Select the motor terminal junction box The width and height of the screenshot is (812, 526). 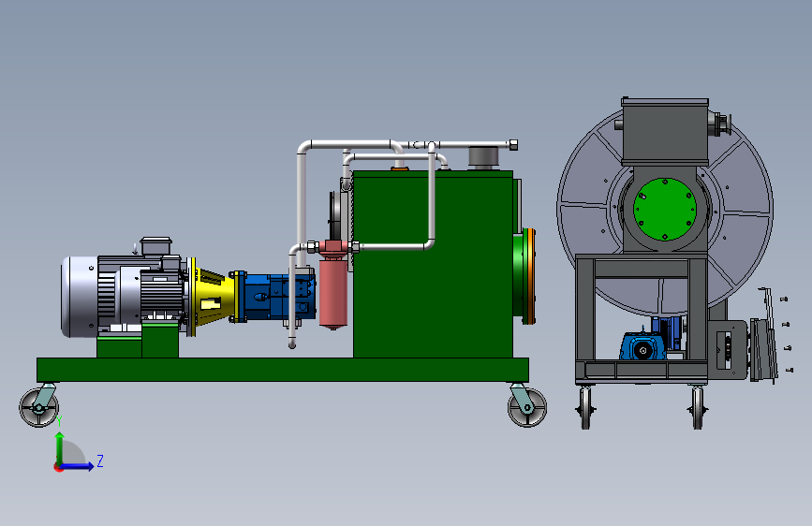pos(155,246)
